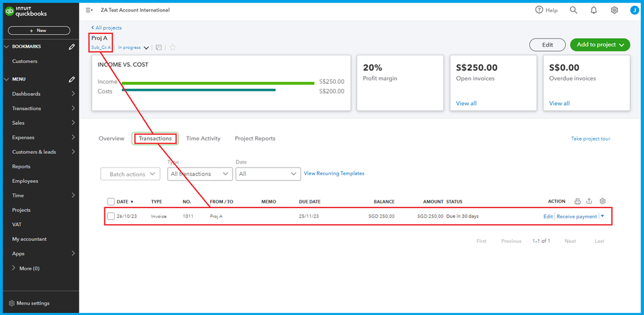The image size is (644, 315).
Task: Click the Edit project button
Action: tap(547, 44)
